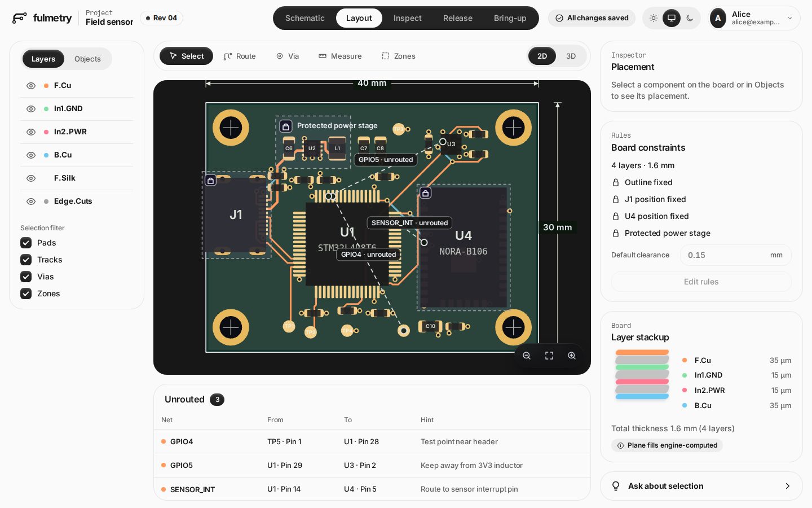This screenshot has height=508, width=812.
Task: Switch to light theme sun icon
Action: pyautogui.click(x=654, y=18)
